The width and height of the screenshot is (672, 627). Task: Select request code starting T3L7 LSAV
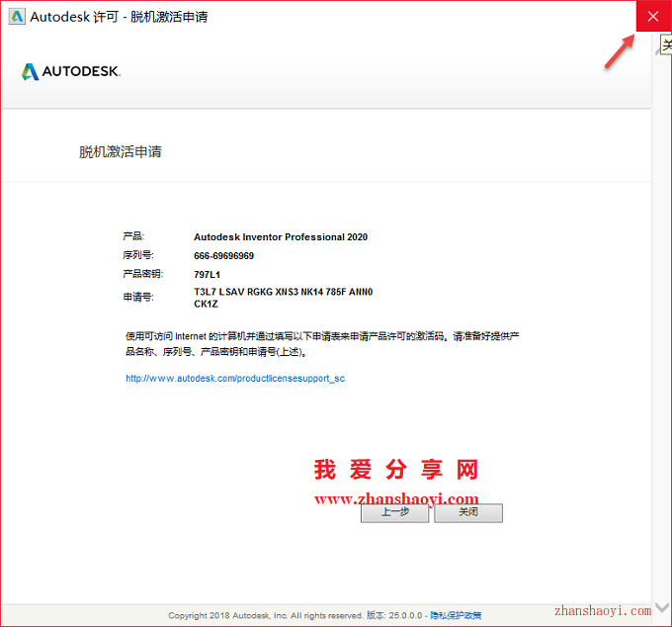click(284, 292)
